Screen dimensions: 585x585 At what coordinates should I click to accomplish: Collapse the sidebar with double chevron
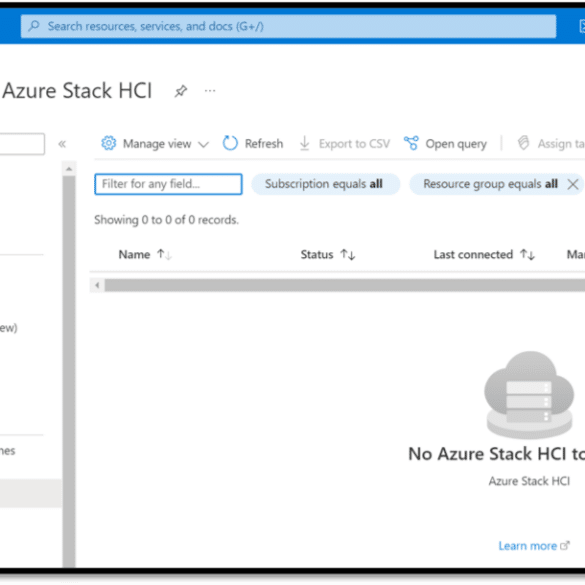click(x=62, y=144)
